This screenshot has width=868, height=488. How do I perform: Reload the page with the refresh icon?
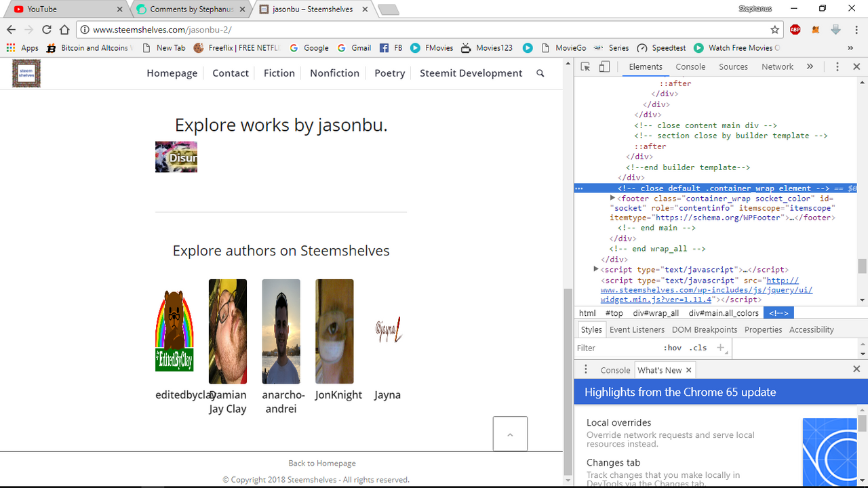point(47,30)
